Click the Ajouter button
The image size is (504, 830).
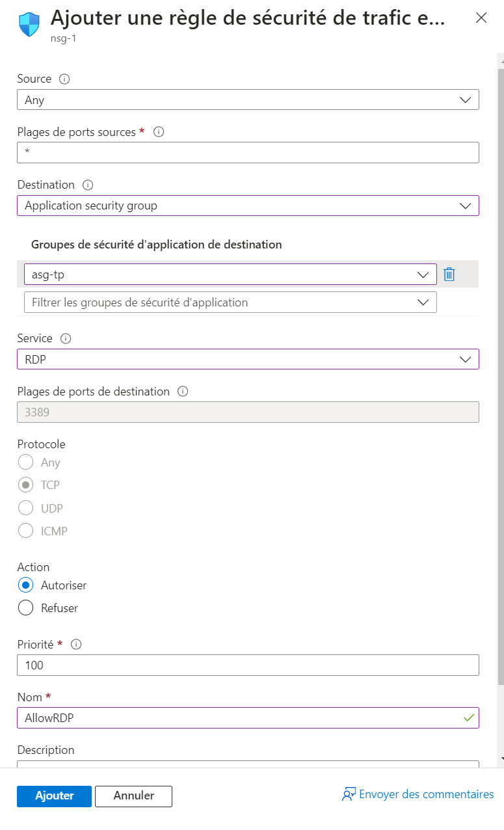tap(54, 796)
